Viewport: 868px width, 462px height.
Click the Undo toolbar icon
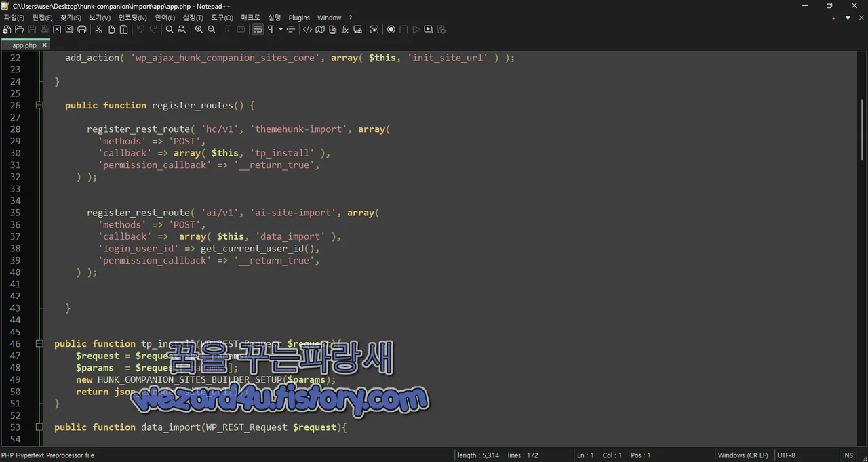click(141, 29)
